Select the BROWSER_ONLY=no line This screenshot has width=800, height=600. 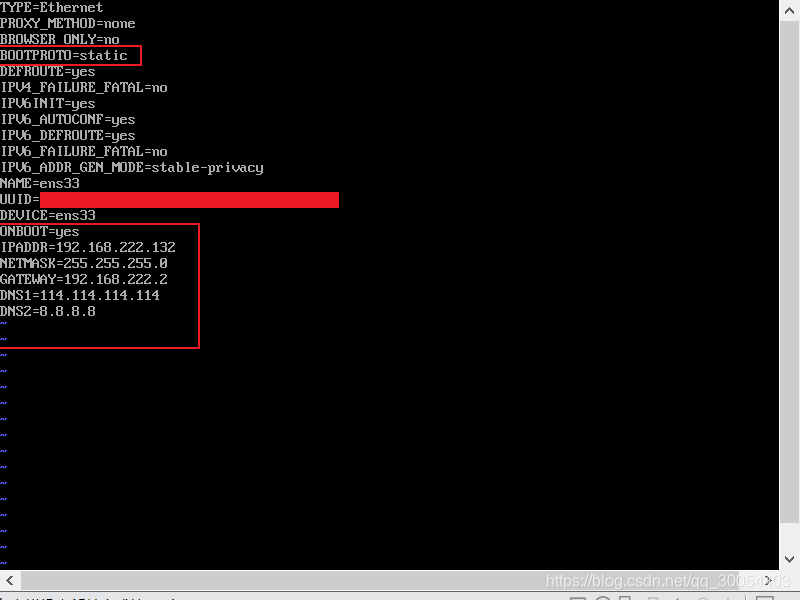[60, 39]
